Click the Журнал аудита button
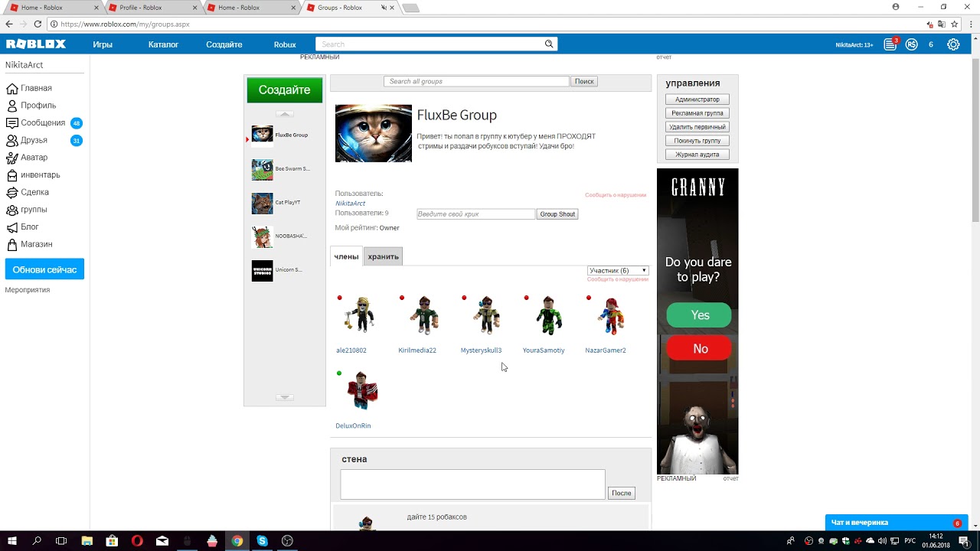The height and width of the screenshot is (551, 980). 697,155
